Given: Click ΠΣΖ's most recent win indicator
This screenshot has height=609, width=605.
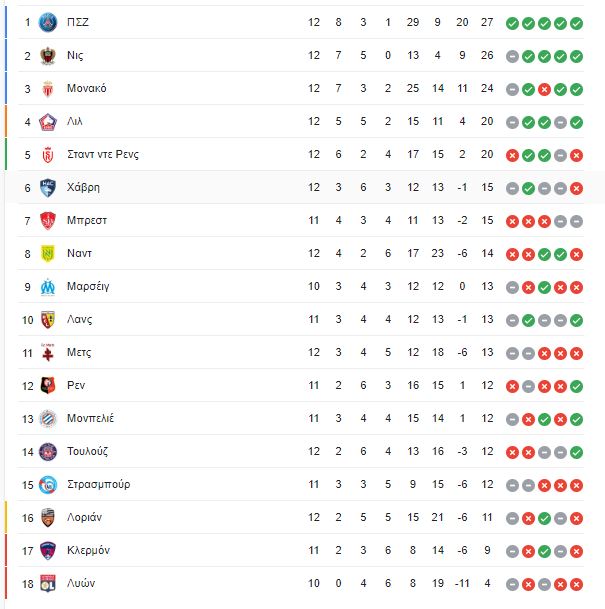Looking at the screenshot, I should point(576,23).
